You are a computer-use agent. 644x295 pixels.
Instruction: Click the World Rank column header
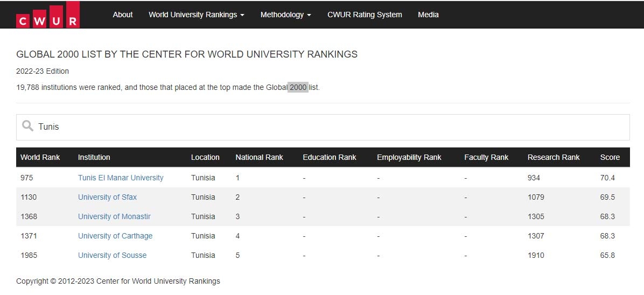pyautogui.click(x=40, y=157)
